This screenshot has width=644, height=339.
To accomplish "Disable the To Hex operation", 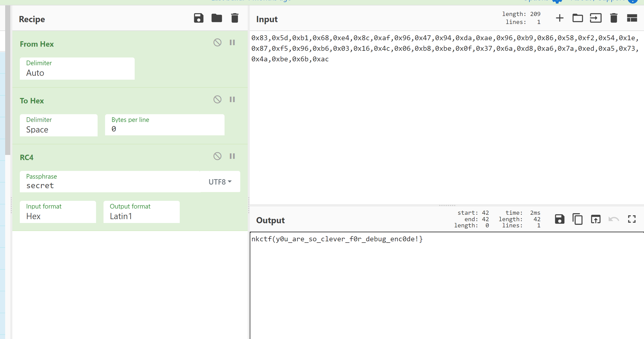I will [x=217, y=99].
